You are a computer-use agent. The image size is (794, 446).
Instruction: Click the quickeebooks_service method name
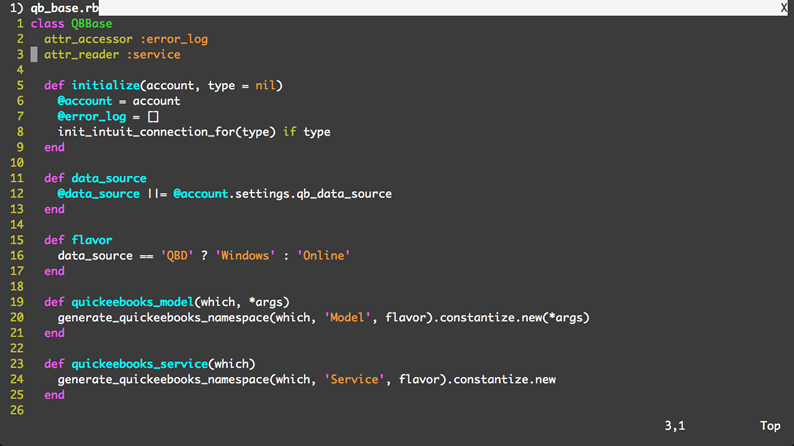139,364
